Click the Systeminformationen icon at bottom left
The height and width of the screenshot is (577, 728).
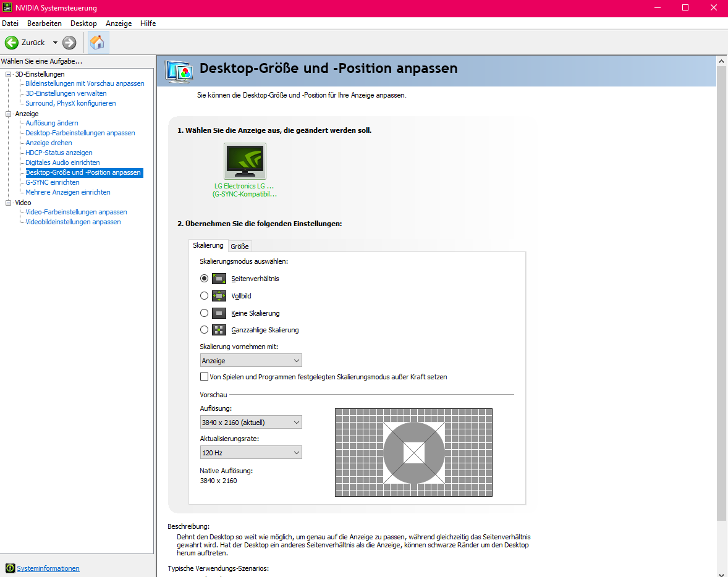[x=11, y=568]
